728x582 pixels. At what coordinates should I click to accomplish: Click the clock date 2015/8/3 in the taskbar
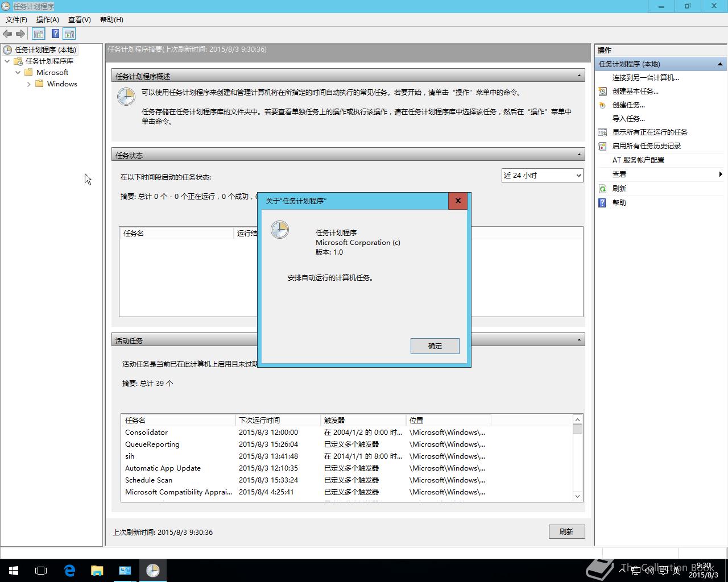[703, 575]
